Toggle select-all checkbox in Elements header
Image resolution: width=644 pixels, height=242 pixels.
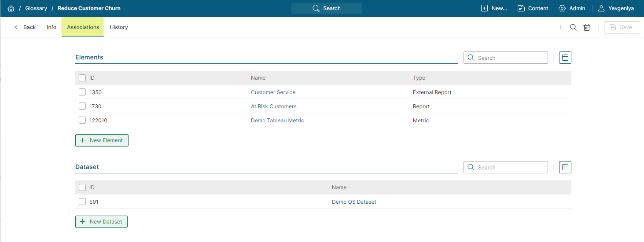tap(82, 78)
